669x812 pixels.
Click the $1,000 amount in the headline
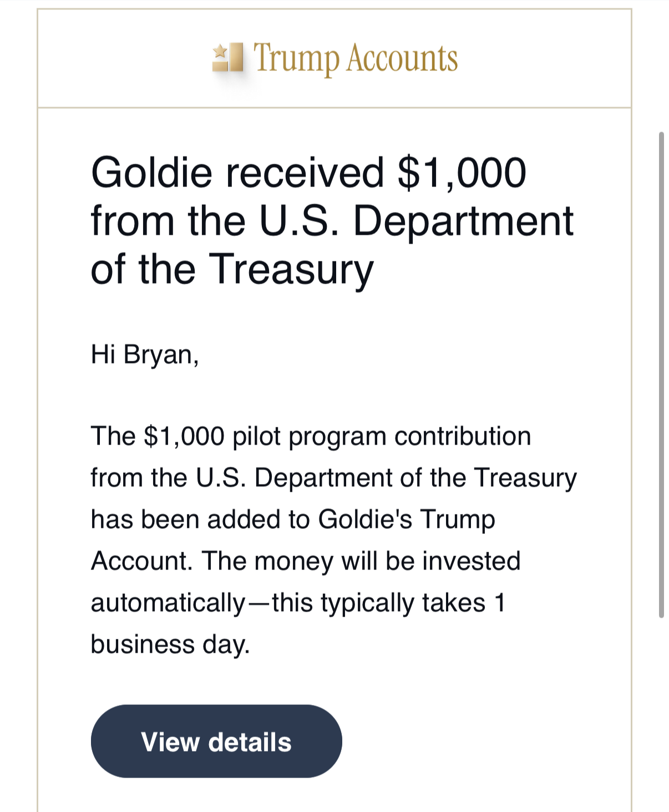(x=462, y=173)
